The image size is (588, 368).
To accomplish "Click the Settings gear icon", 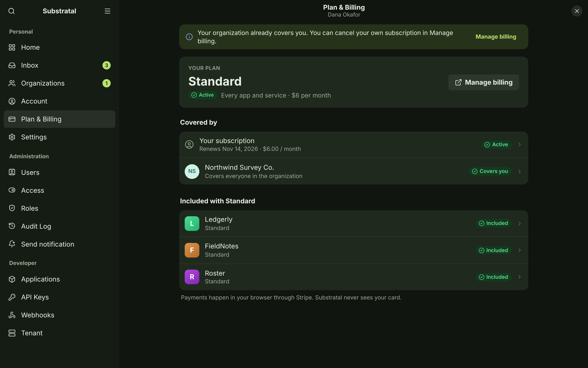I will pyautogui.click(x=12, y=137).
